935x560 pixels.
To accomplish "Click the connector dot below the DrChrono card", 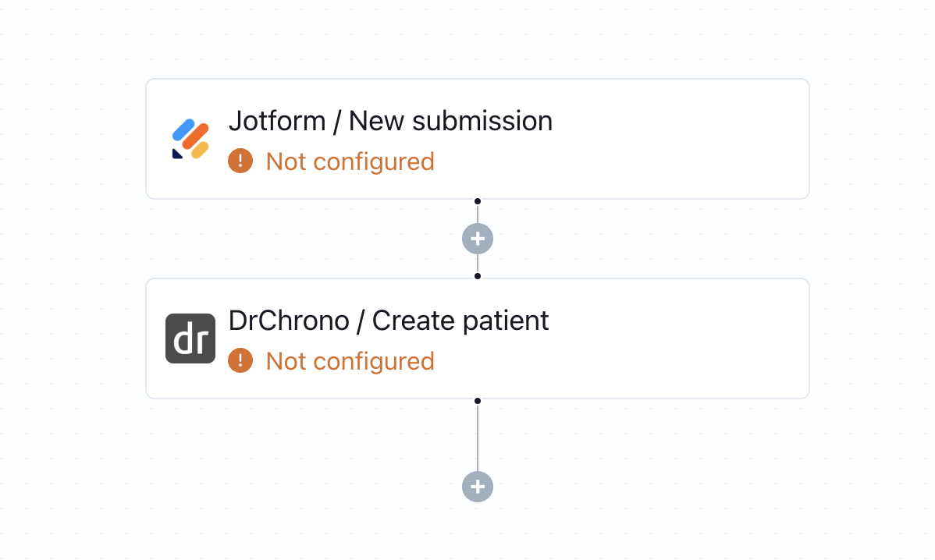I will [477, 400].
